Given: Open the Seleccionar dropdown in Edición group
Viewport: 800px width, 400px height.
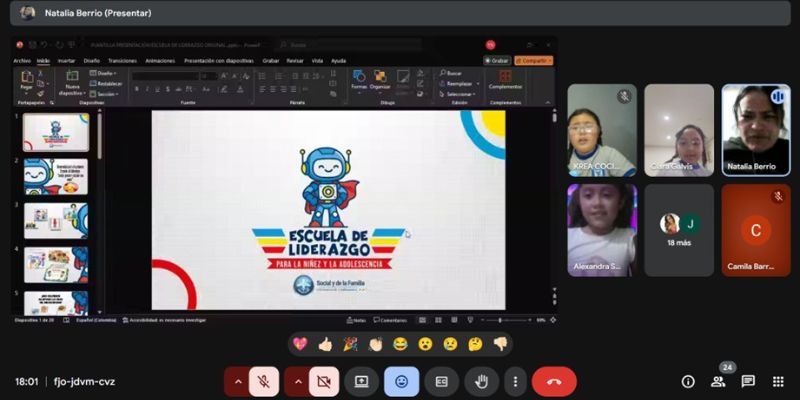Looking at the screenshot, I should tap(458, 94).
